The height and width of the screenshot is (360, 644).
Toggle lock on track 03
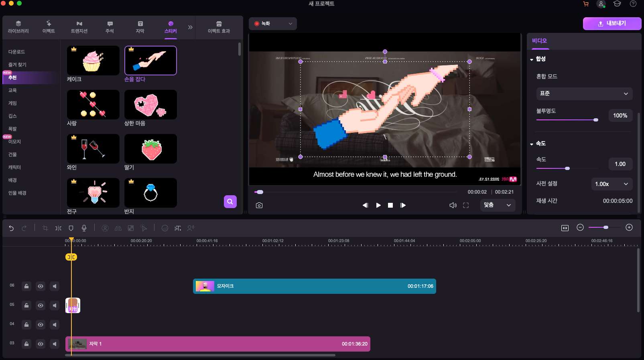26,344
